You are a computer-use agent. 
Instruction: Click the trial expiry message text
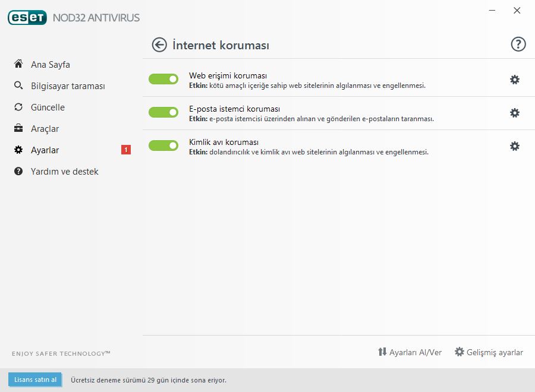point(149,380)
